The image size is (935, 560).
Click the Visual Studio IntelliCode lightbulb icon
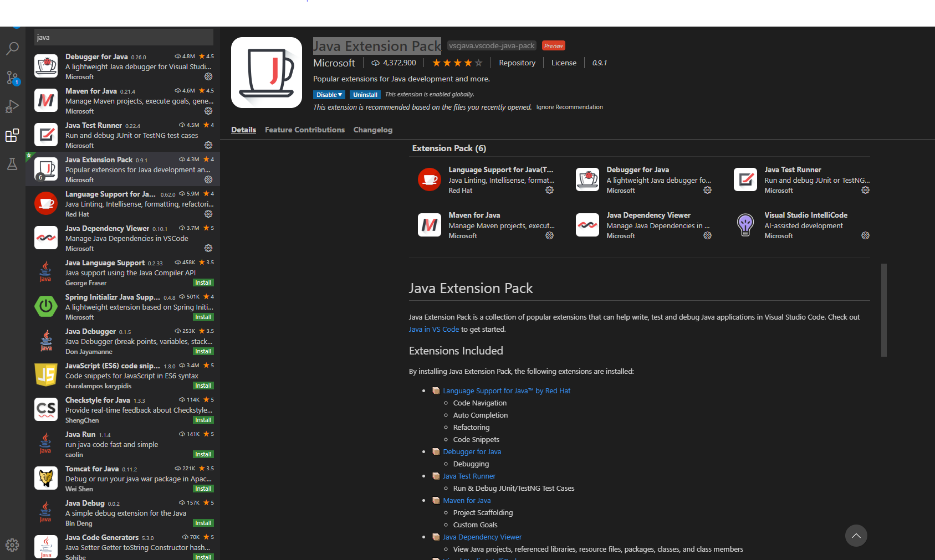pyautogui.click(x=745, y=225)
